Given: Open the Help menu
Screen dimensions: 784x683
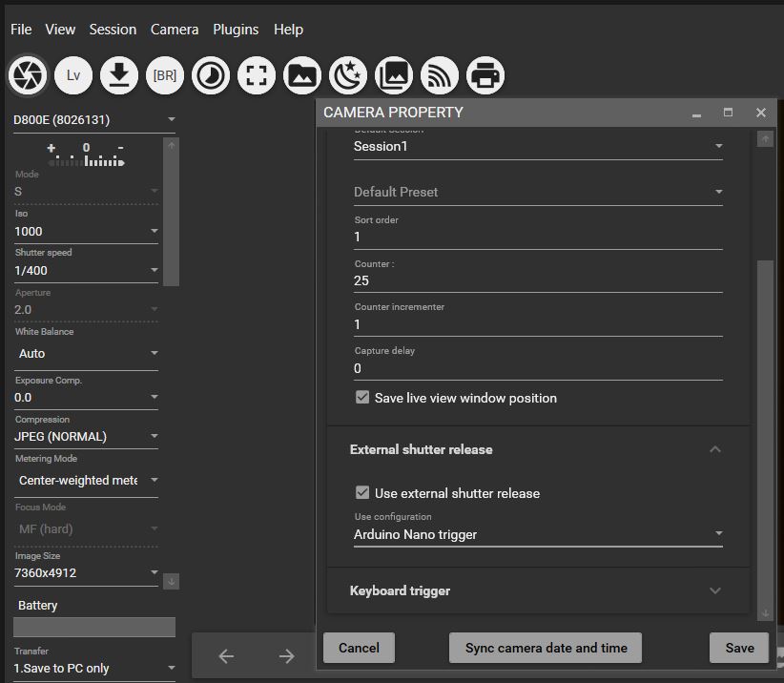Looking at the screenshot, I should tap(288, 30).
